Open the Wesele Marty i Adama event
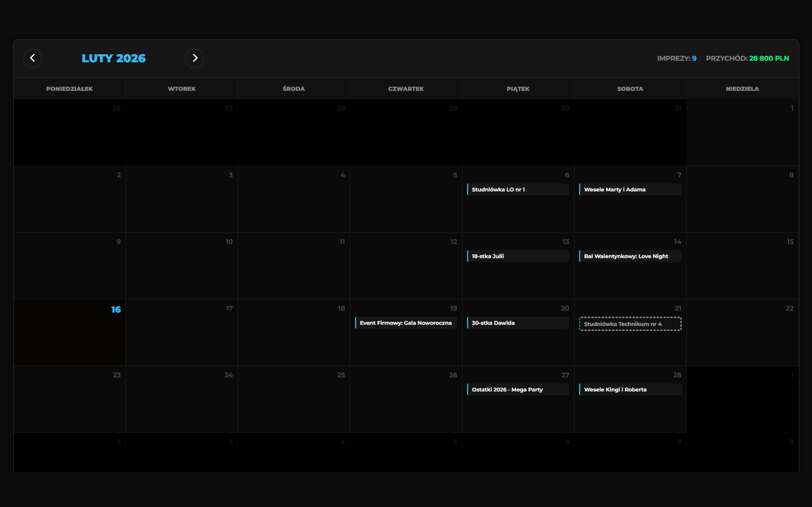Viewport: 812px width, 507px height. tap(630, 190)
